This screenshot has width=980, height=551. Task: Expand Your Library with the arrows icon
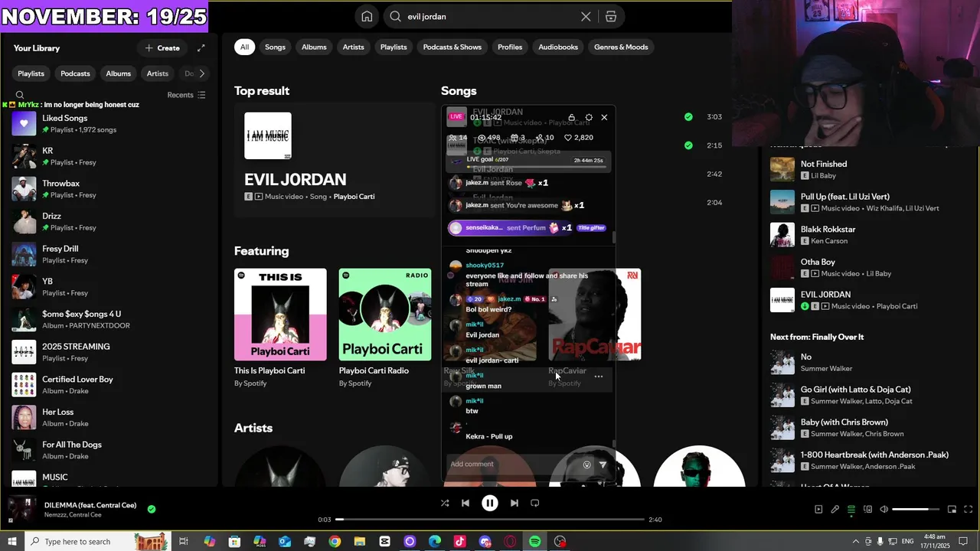point(201,48)
